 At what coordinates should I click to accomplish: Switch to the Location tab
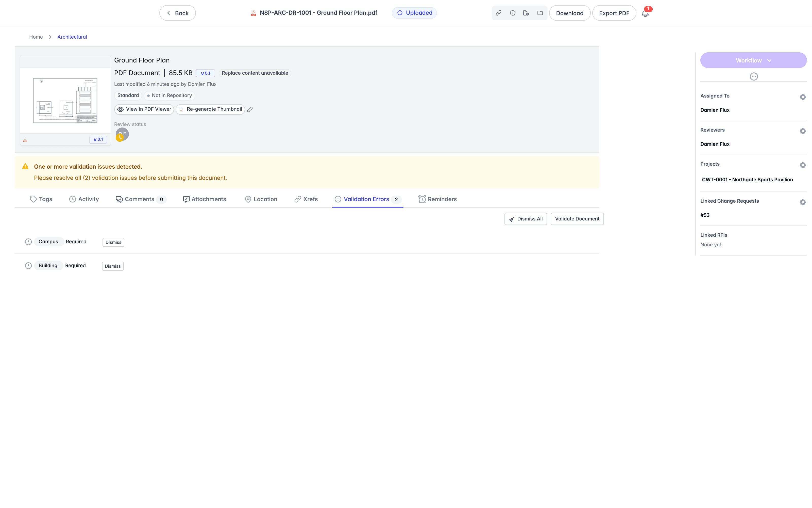(261, 199)
